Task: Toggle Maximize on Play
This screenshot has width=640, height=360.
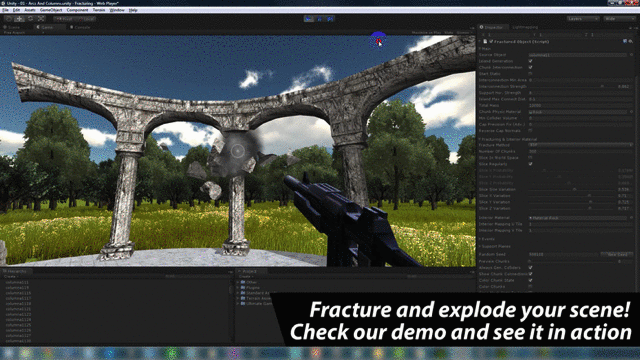Action: tap(426, 32)
